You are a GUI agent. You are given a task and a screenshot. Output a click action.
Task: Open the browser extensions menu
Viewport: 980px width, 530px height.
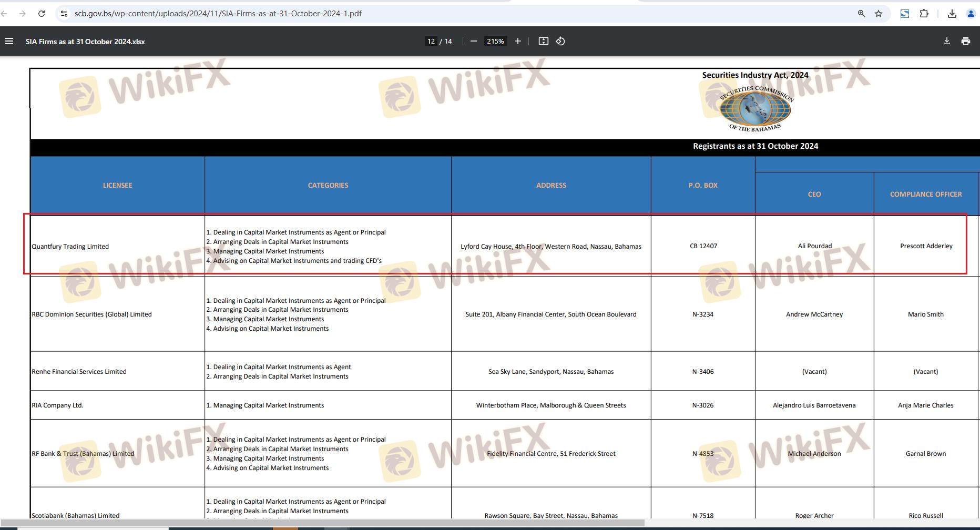coord(924,14)
